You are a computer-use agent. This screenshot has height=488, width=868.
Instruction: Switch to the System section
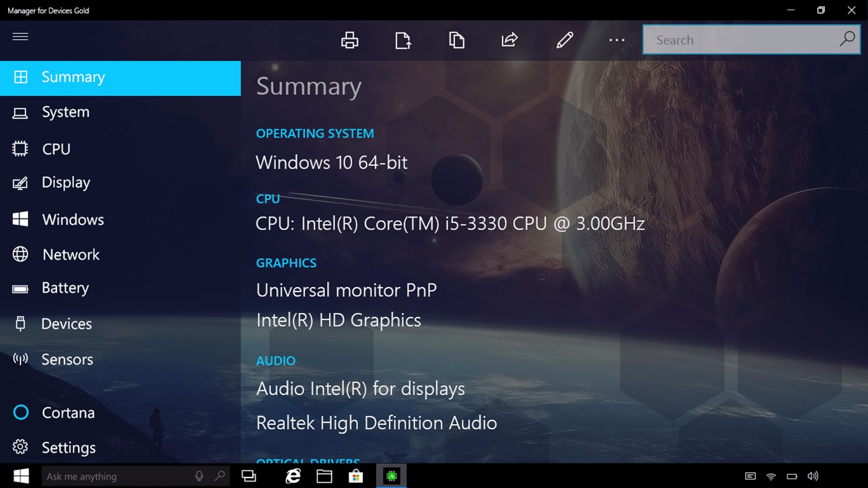[x=65, y=112]
